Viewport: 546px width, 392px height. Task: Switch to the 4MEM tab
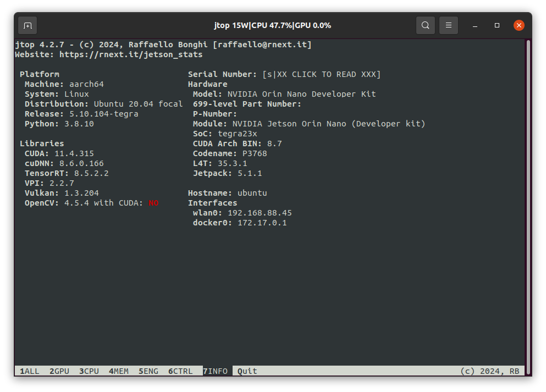coord(119,371)
